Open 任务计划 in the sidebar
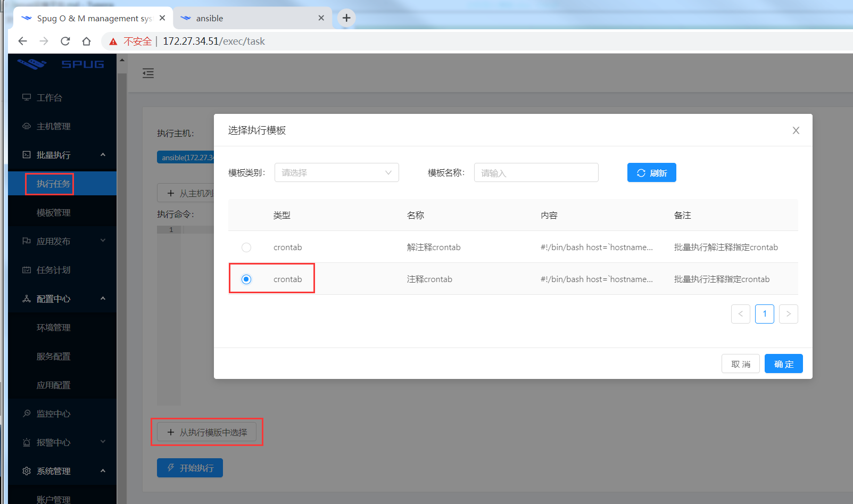This screenshot has height=504, width=853. click(x=62, y=270)
